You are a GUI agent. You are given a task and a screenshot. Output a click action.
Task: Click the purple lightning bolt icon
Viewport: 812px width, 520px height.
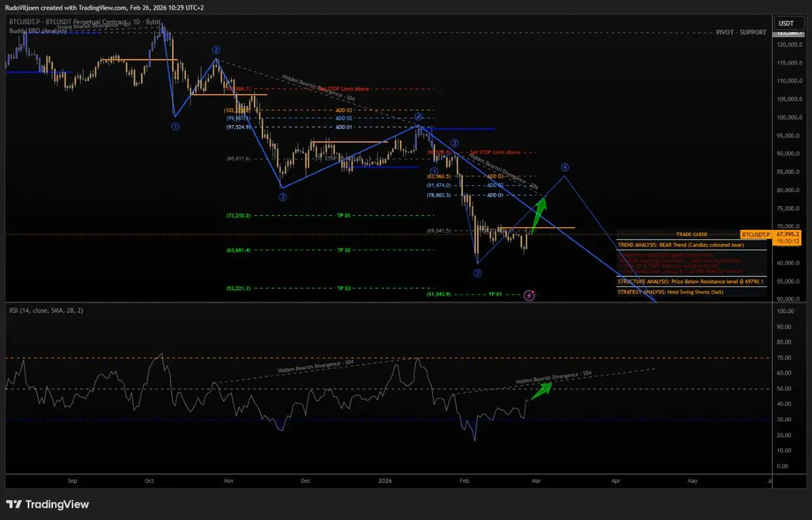(x=530, y=295)
